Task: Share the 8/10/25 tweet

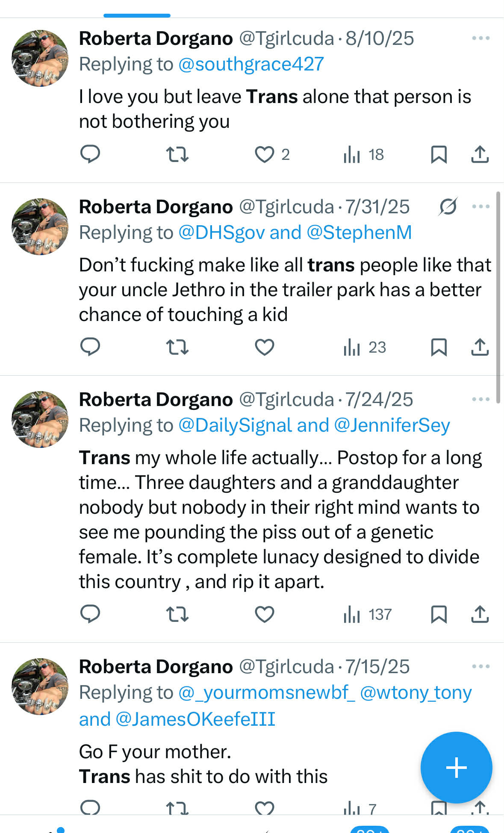Action: tap(480, 154)
